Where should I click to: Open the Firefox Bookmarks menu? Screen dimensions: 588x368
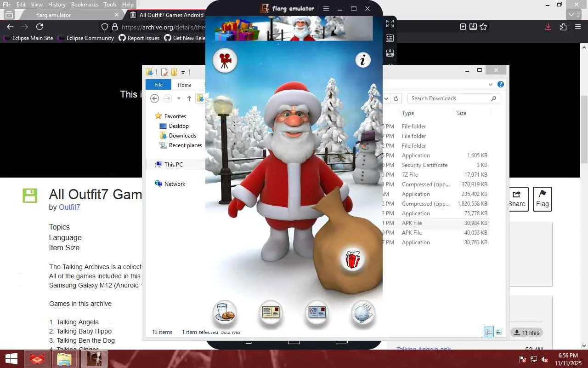pos(85,5)
